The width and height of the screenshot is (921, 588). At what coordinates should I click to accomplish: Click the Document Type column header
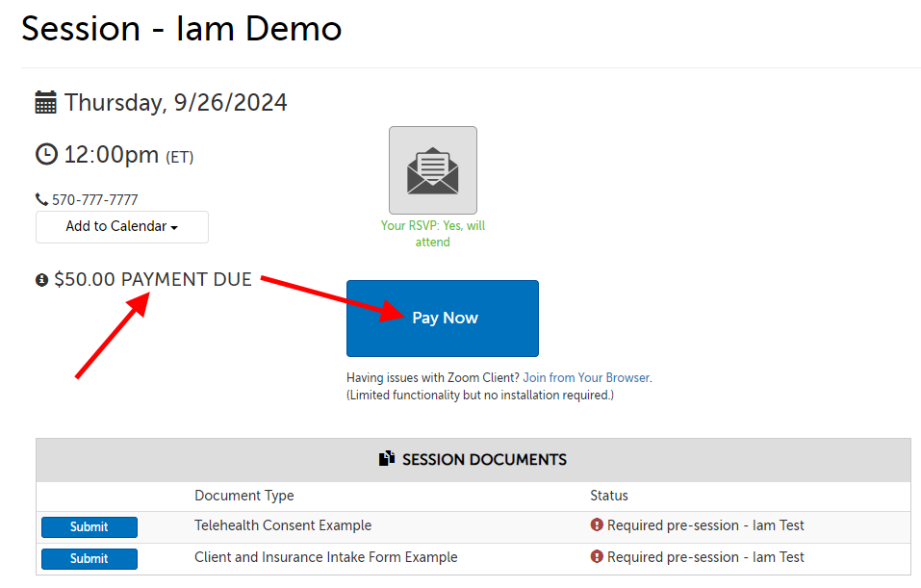(x=243, y=495)
